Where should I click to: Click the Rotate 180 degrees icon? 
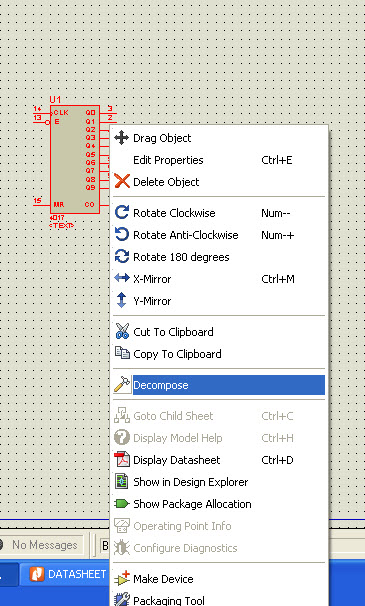pos(122,256)
